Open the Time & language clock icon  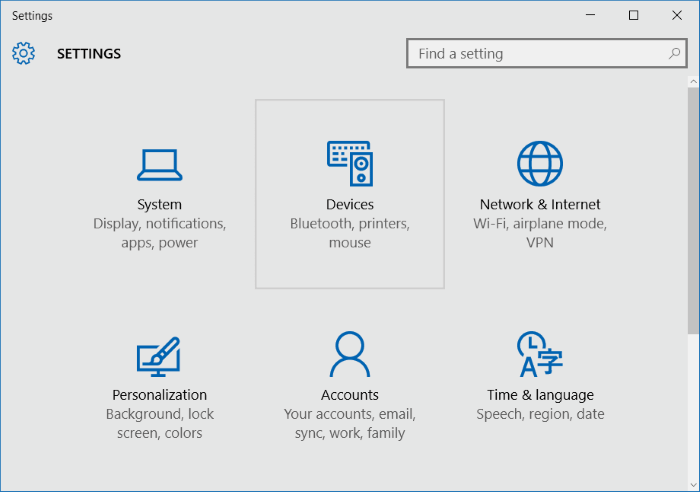(x=540, y=354)
